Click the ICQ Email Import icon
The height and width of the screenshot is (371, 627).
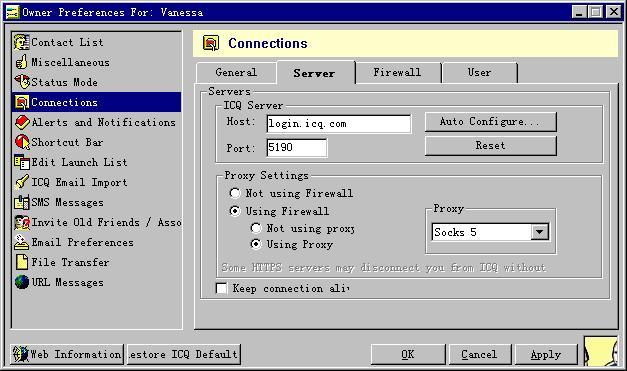tap(22, 182)
